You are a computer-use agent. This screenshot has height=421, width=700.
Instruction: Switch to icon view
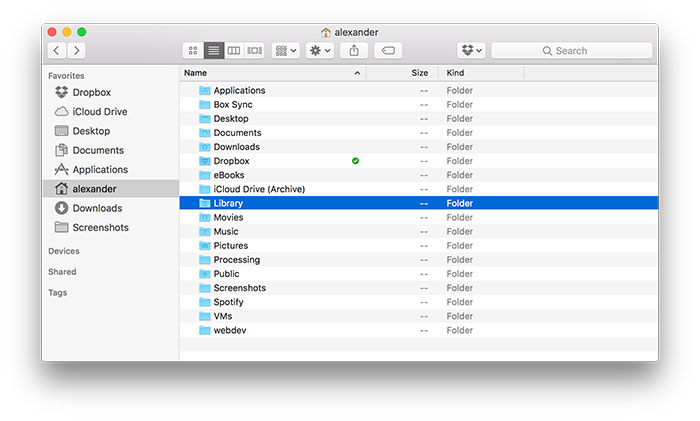pos(193,50)
